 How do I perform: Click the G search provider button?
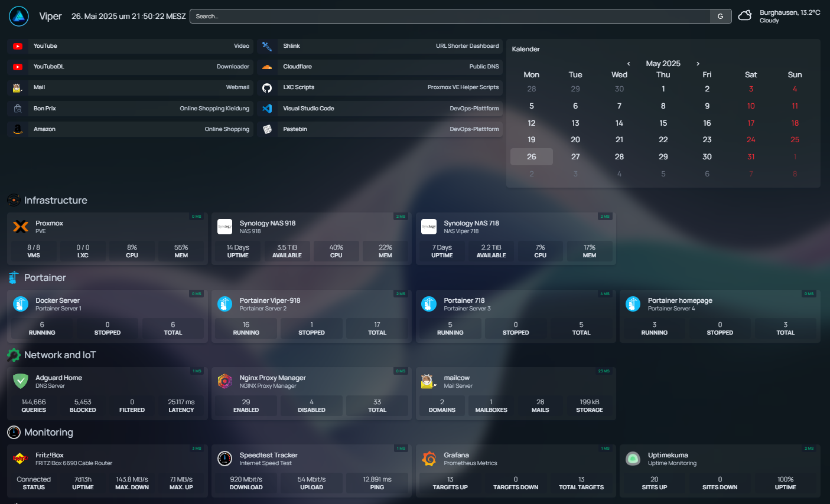[720, 17]
